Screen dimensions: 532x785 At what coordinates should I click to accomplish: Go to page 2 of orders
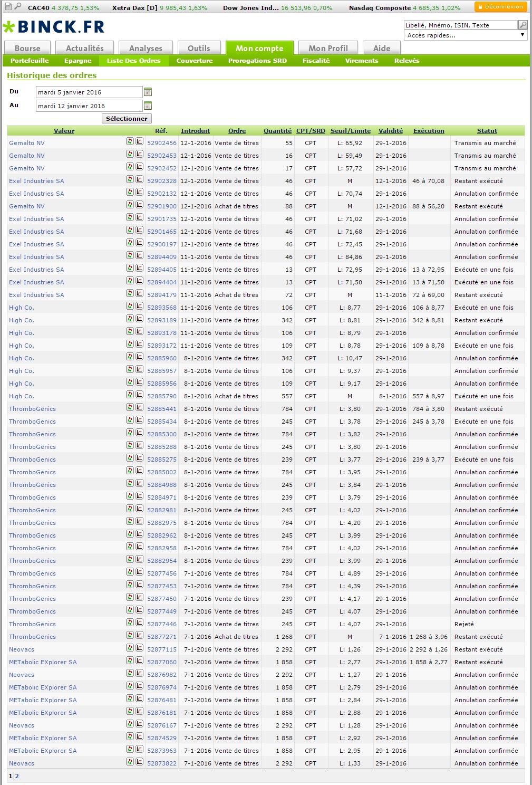17,776
